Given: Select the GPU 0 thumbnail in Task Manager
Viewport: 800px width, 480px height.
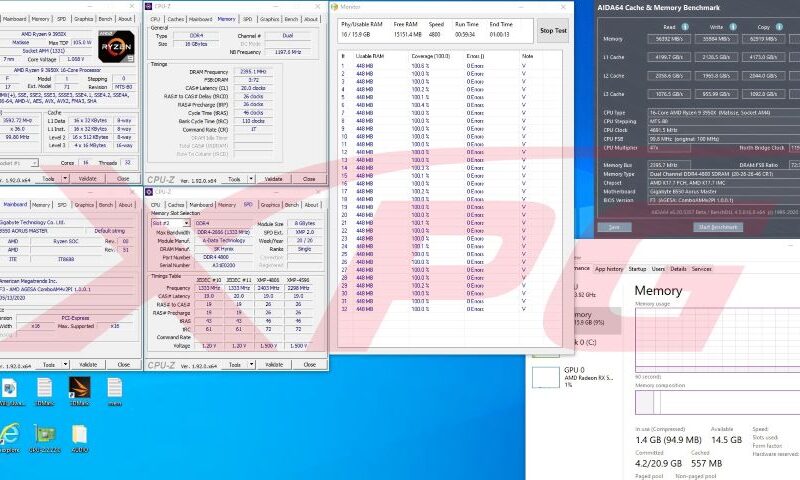Looking at the screenshot, I should coord(545,377).
